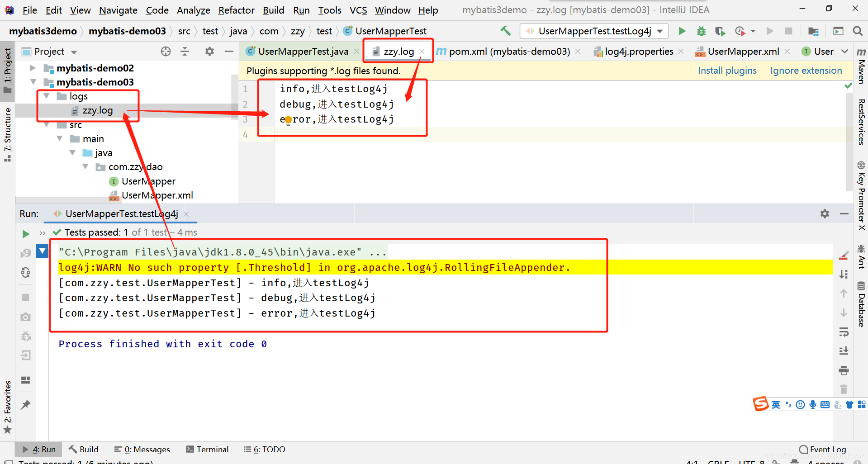Click the camera dump threads icon
Screen dimensions: 868x464
click(x=26, y=317)
